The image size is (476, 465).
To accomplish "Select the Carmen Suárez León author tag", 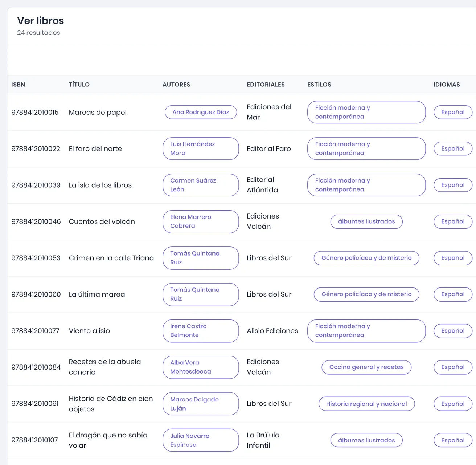I will coord(201,185).
